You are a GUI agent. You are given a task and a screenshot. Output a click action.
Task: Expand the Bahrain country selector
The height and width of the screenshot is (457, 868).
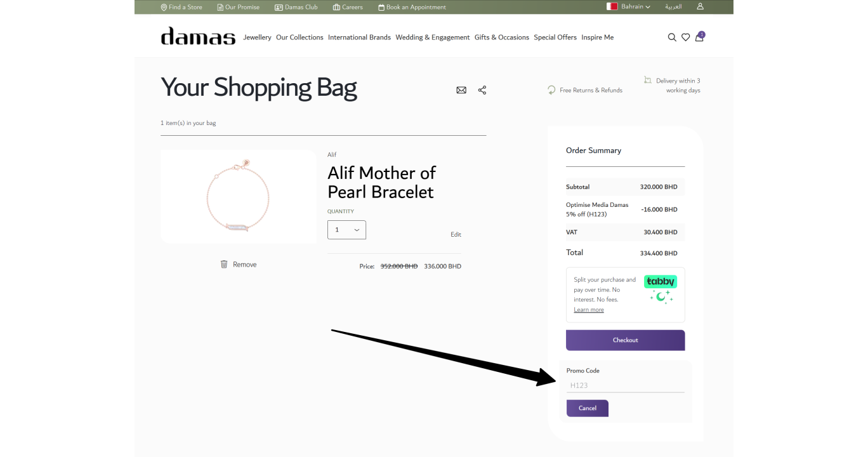point(636,7)
